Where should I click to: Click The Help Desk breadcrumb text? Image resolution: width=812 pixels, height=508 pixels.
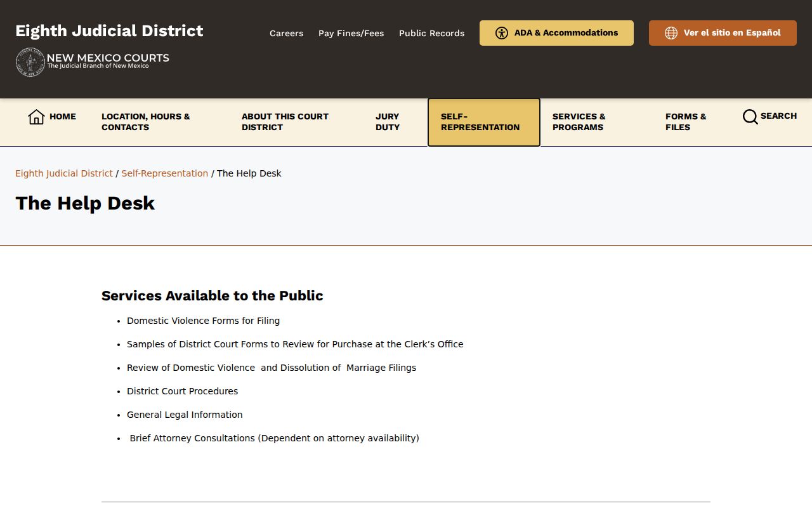pyautogui.click(x=249, y=173)
